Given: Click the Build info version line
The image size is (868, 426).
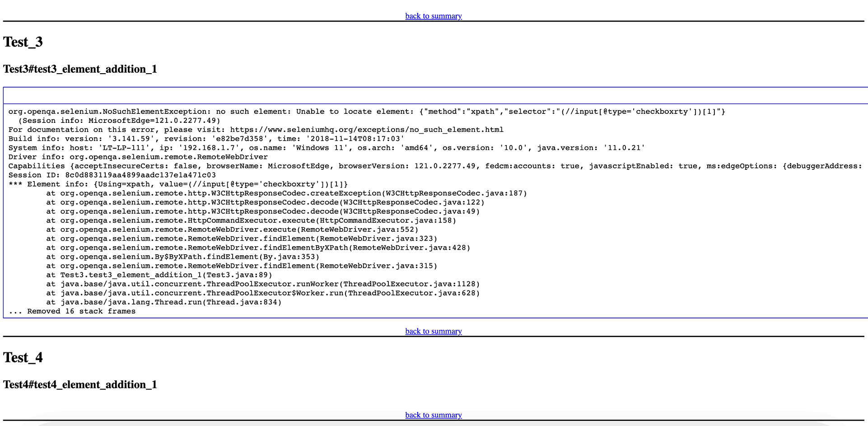Looking at the screenshot, I should point(206,139).
